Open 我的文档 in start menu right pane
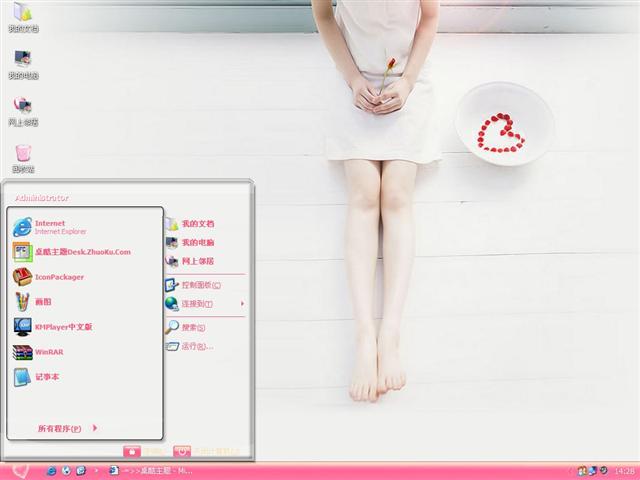 pos(190,224)
